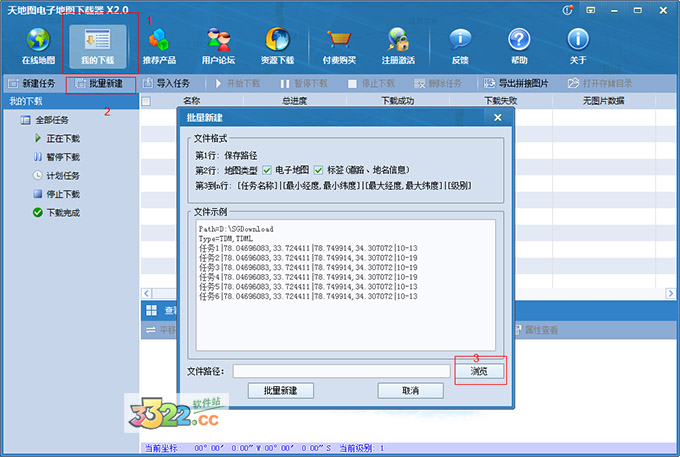Screen dimensions: 680x457
Task: Click the 名称 column header
Action: pyautogui.click(x=191, y=101)
